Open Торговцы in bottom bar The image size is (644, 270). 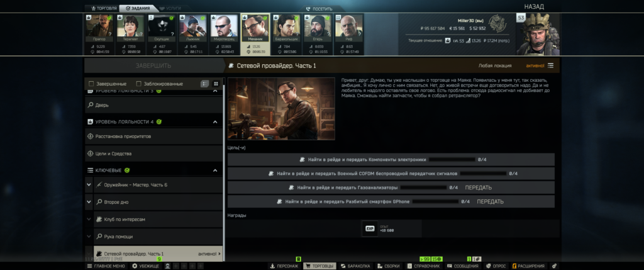point(319,266)
